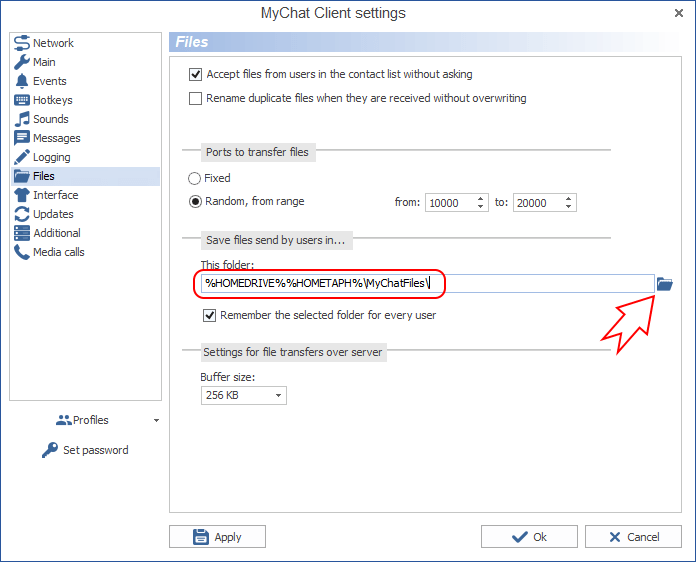The image size is (696, 562).
Task: Go to Main settings section
Action: click(85, 62)
